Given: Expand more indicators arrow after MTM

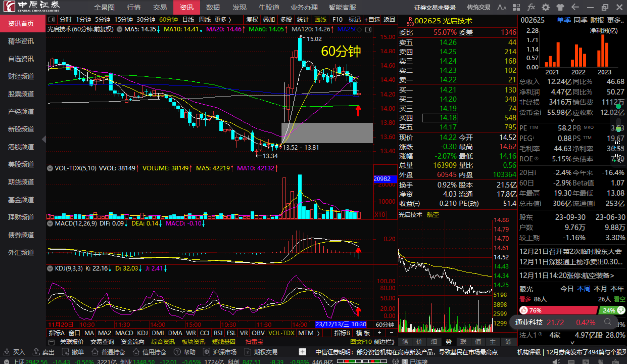Looking at the screenshot, I should tap(318, 333).
